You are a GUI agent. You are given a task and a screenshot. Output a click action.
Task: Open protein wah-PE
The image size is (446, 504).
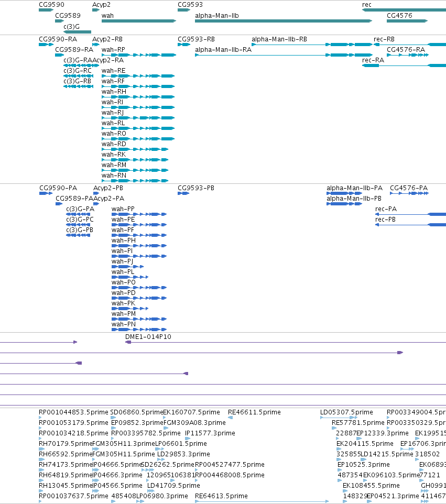[123, 220]
